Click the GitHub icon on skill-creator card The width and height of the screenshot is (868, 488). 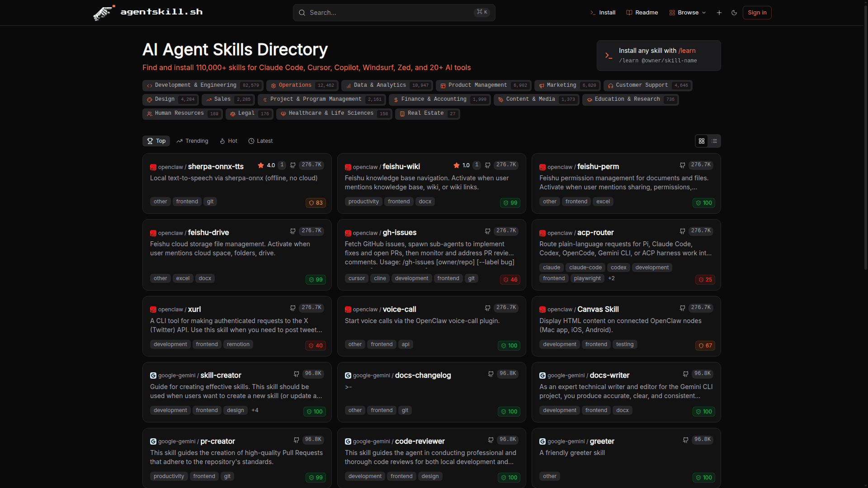click(x=297, y=374)
